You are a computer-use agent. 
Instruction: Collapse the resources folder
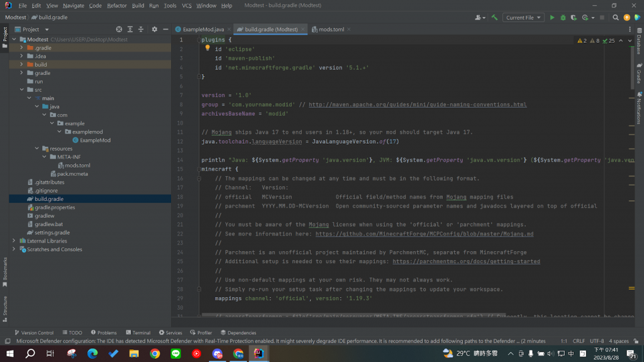pos(37,149)
